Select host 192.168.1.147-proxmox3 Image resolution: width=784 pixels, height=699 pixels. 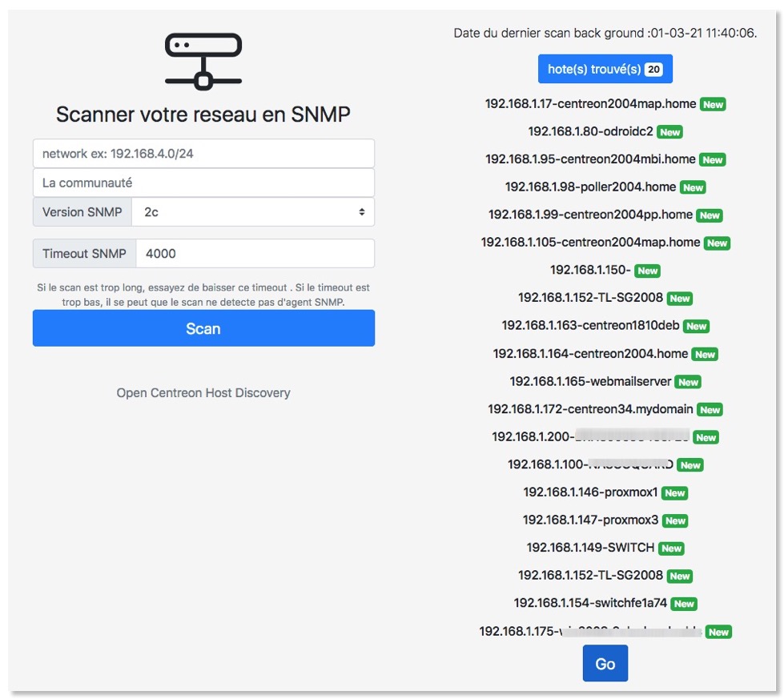coord(590,520)
